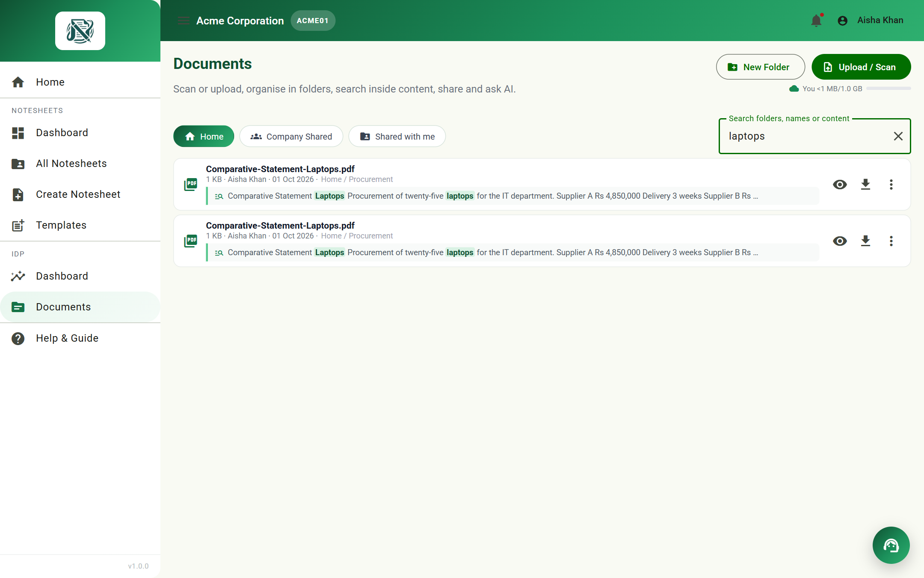The image size is (924, 578).
Task: Switch to the Shared with me tab
Action: (397, 136)
